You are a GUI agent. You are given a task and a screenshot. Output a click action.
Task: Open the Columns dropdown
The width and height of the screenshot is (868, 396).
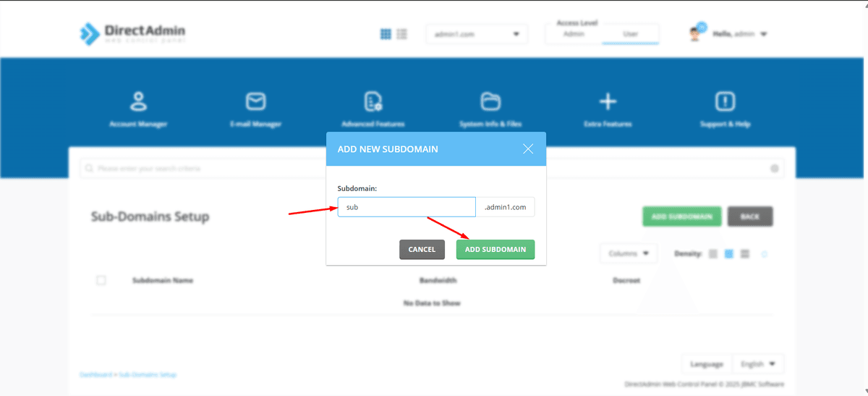tap(628, 253)
